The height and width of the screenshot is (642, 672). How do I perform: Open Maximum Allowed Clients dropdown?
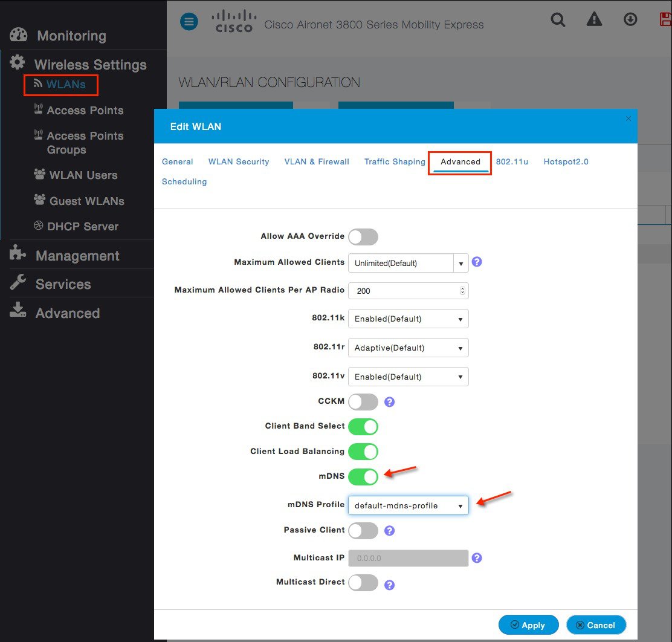coord(408,263)
